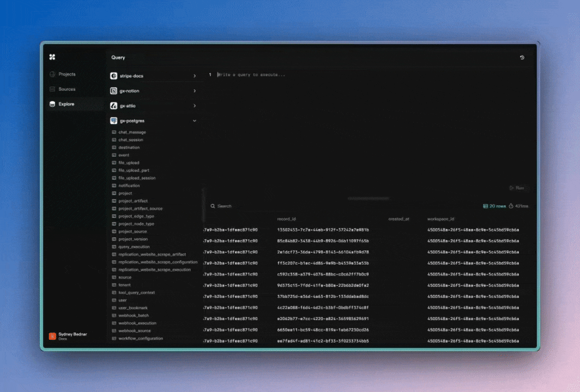Click the resize handle above results
The height and width of the screenshot is (392, 580).
click(368, 198)
